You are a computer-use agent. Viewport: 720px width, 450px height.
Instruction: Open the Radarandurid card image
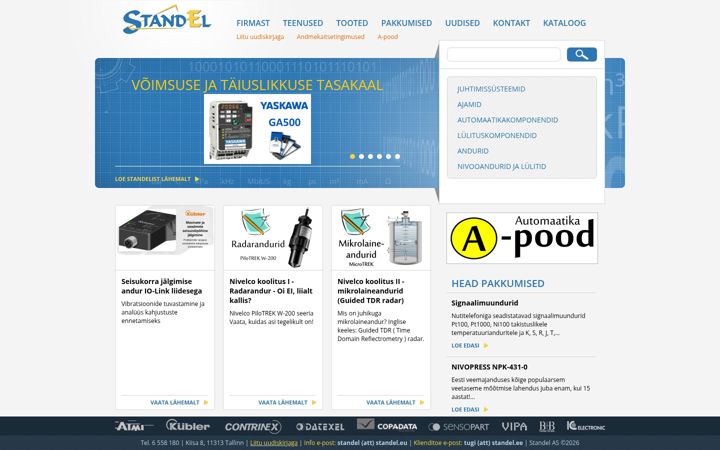[x=273, y=238]
